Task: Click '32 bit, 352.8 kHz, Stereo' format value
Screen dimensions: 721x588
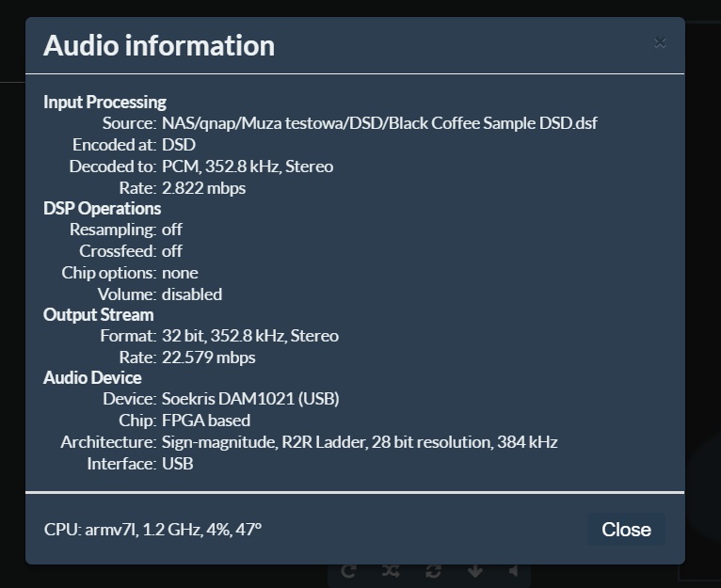Action: coord(250,336)
